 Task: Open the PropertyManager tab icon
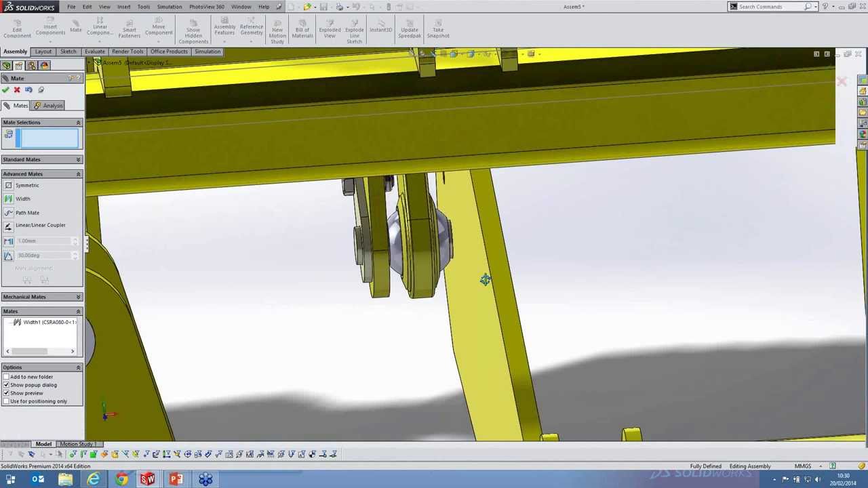(19, 65)
